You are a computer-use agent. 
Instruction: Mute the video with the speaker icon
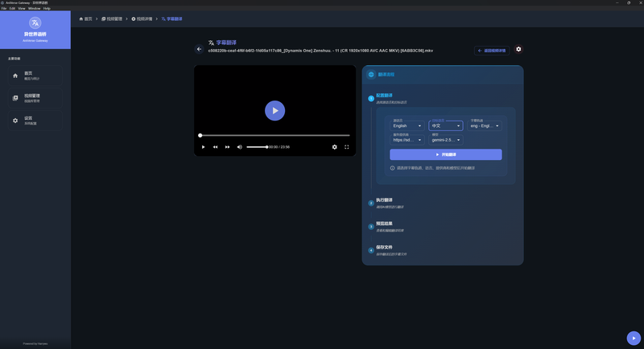tap(240, 147)
